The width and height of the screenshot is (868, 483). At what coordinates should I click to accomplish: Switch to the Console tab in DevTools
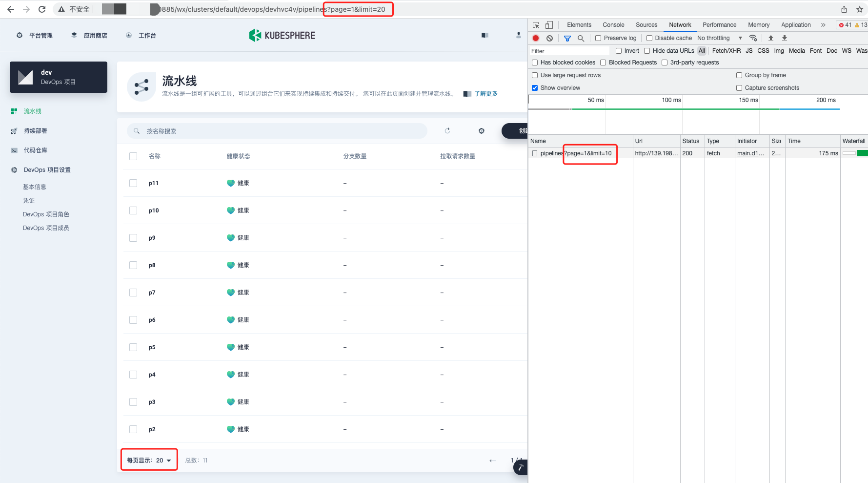613,24
